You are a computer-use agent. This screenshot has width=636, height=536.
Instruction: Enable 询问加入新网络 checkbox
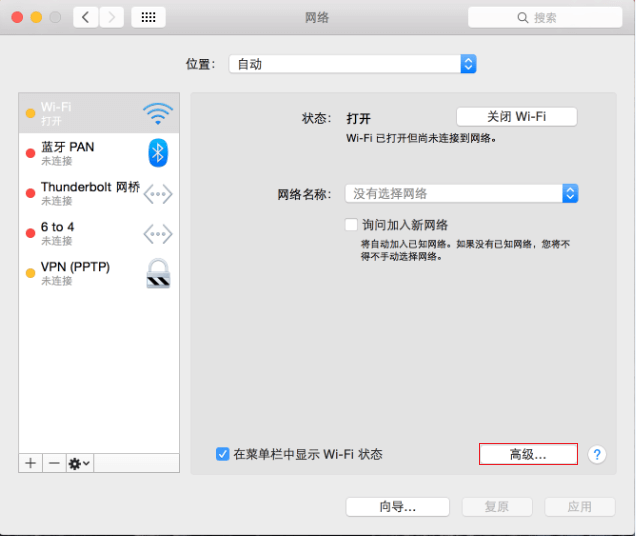click(x=351, y=224)
